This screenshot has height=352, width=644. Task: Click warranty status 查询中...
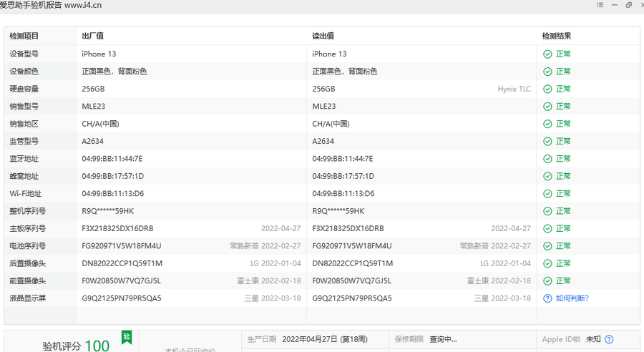(x=443, y=339)
